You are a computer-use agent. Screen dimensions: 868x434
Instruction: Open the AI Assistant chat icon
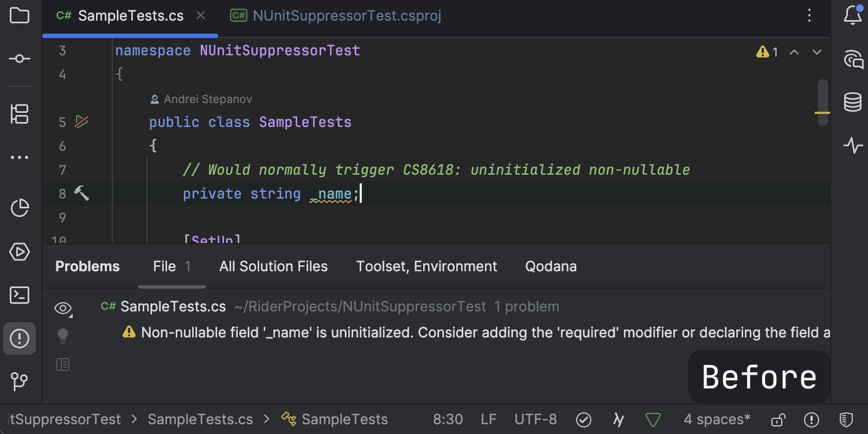(852, 59)
